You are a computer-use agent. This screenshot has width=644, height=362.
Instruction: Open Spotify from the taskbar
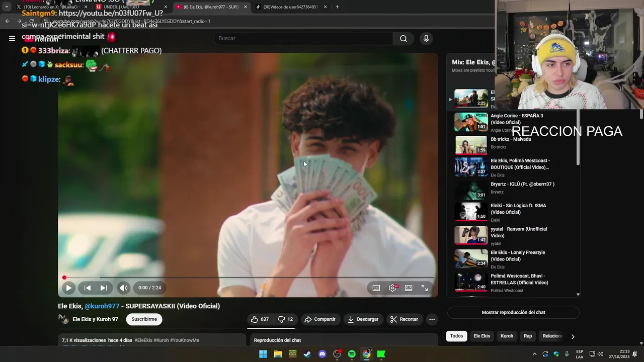(x=352, y=354)
